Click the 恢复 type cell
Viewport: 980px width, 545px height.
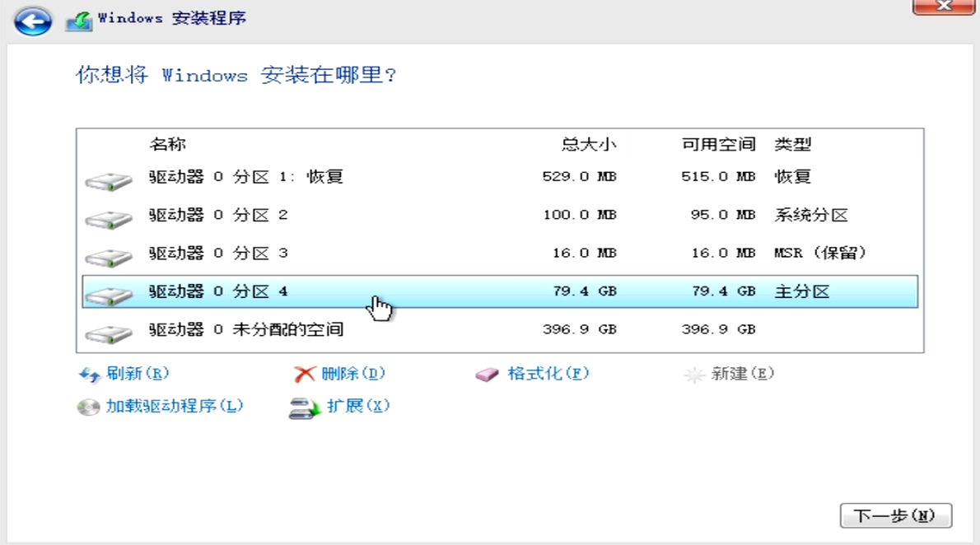tap(793, 177)
